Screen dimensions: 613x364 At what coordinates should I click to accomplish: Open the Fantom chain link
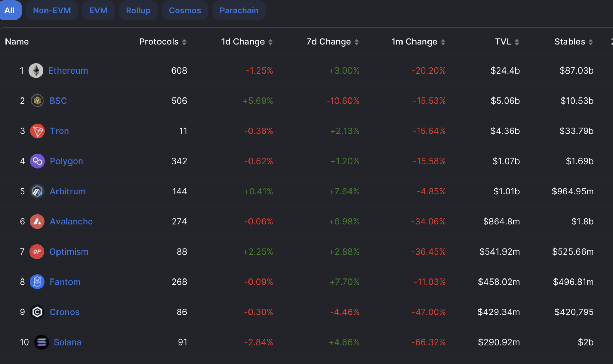65,282
